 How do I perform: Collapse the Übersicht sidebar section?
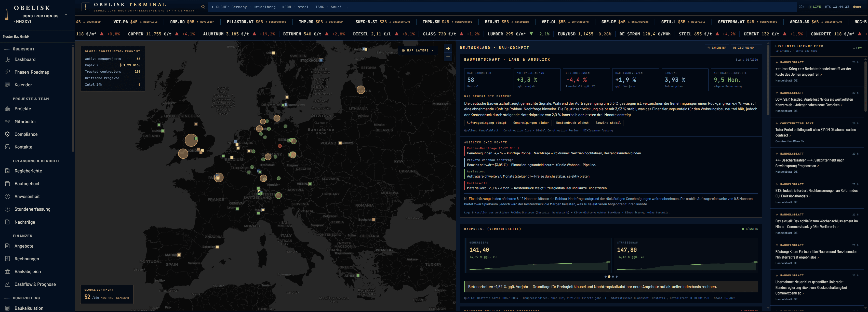(x=24, y=49)
